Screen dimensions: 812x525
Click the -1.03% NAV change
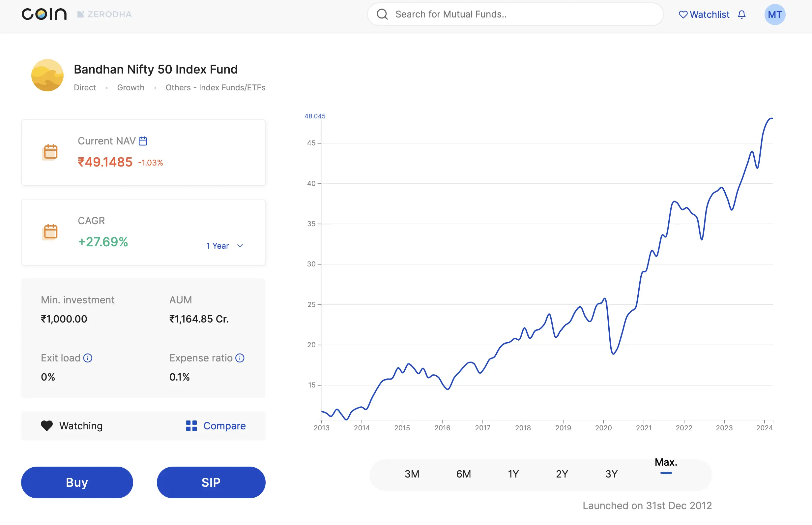point(151,163)
